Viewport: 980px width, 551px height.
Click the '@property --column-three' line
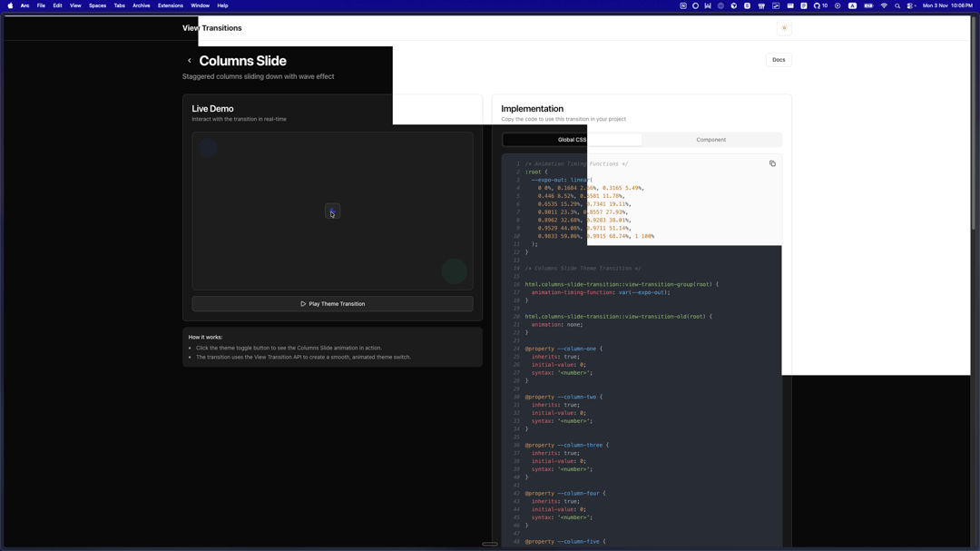coord(567,446)
